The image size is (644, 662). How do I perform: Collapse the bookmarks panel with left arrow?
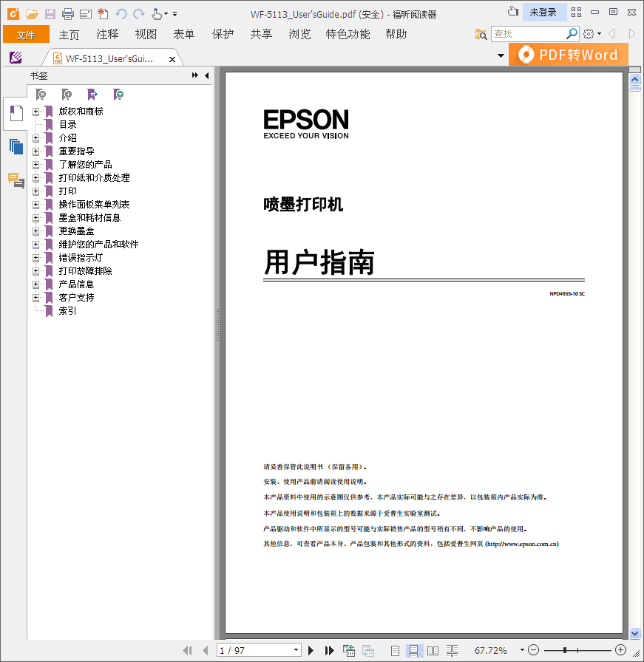click(206, 75)
